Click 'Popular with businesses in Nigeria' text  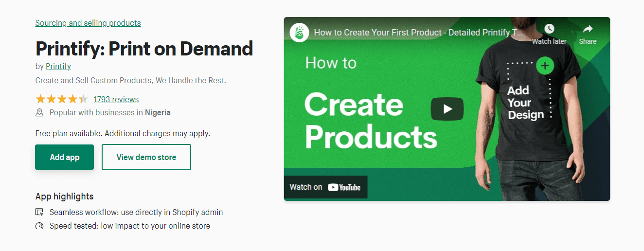tap(110, 112)
